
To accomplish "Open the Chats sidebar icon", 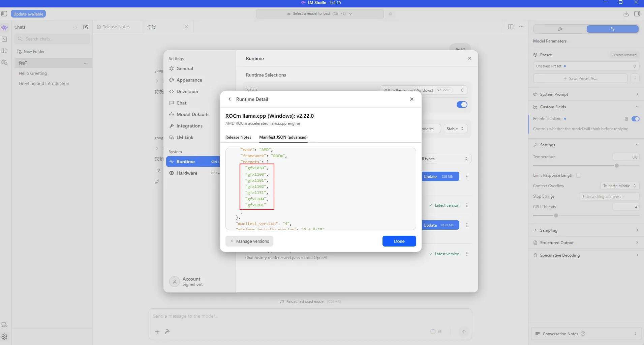I will click(x=4, y=27).
